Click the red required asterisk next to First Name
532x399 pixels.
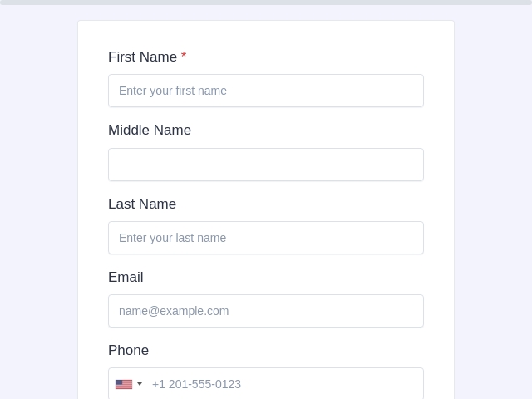[x=184, y=55]
